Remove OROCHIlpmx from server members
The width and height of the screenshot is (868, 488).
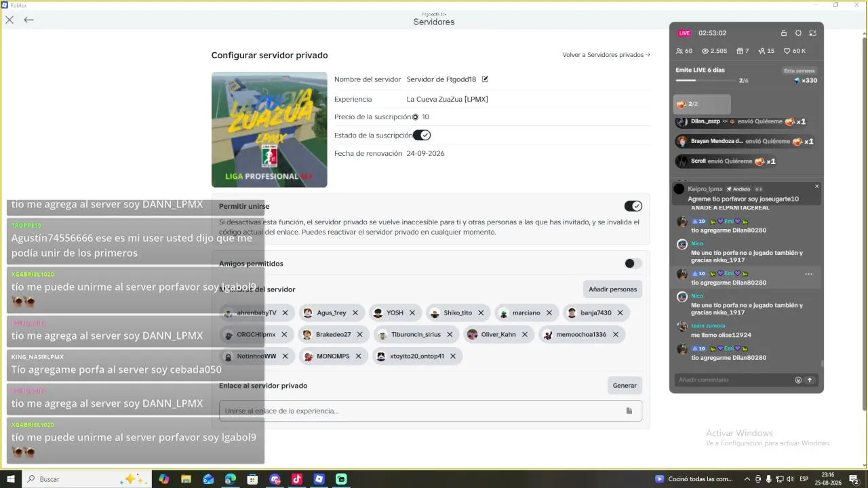[x=284, y=334]
